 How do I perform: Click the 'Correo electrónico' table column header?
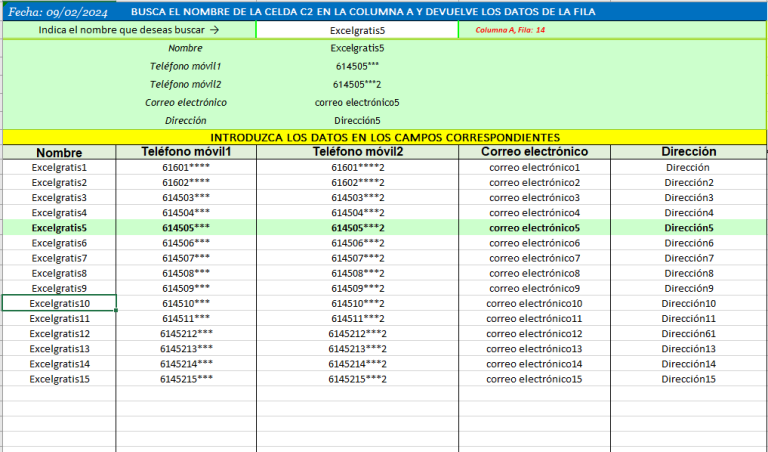tap(534, 152)
